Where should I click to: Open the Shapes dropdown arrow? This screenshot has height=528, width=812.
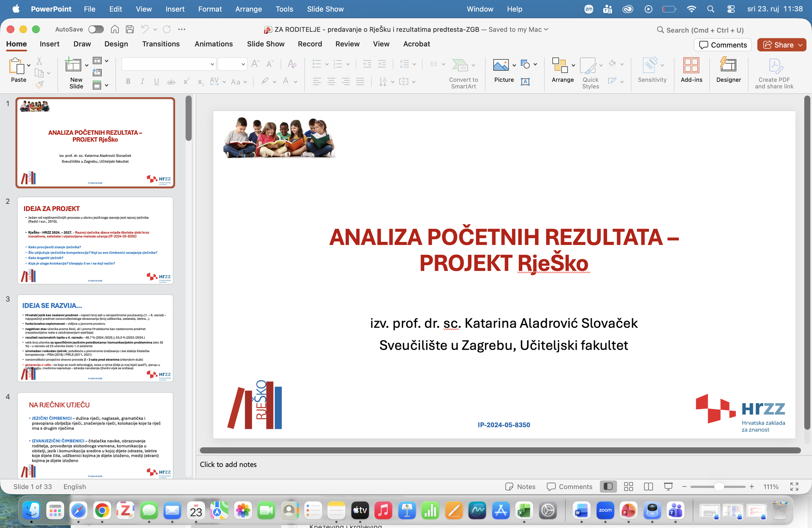(535, 64)
